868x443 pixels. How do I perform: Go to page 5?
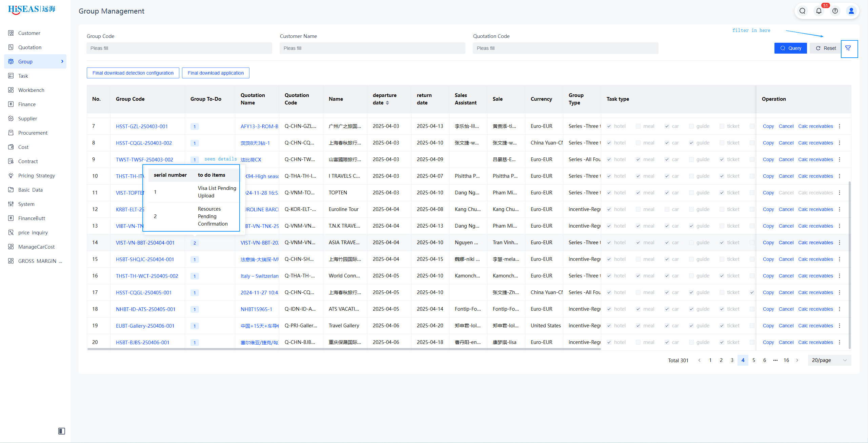point(754,360)
